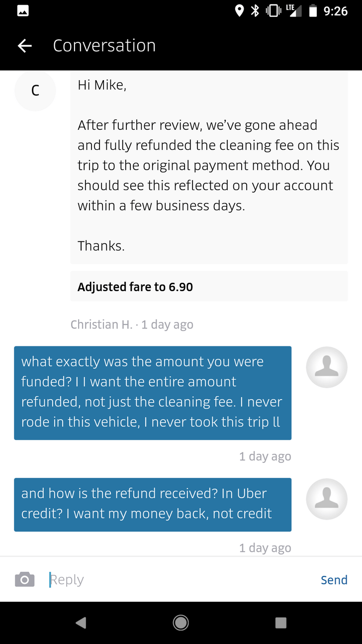
Task: Open recent apps with the square button
Action: coord(281,623)
